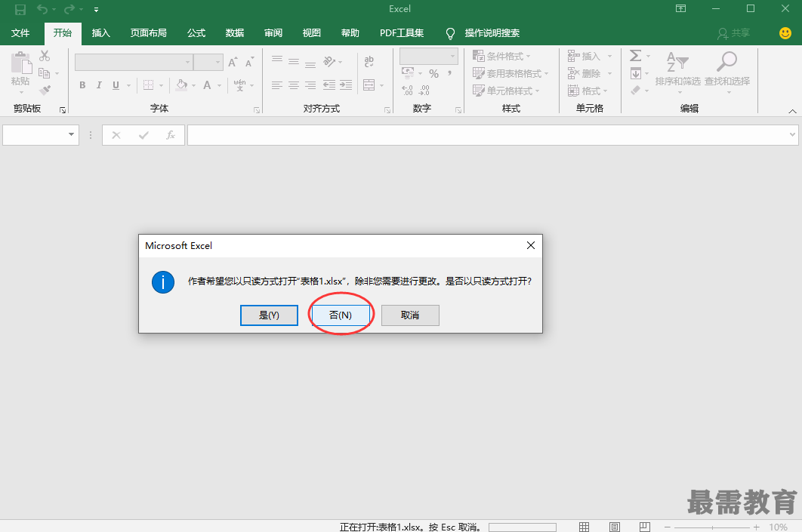Viewport: 802px width, 532px height.
Task: Click the Undo arrow icon
Action: coord(42,9)
